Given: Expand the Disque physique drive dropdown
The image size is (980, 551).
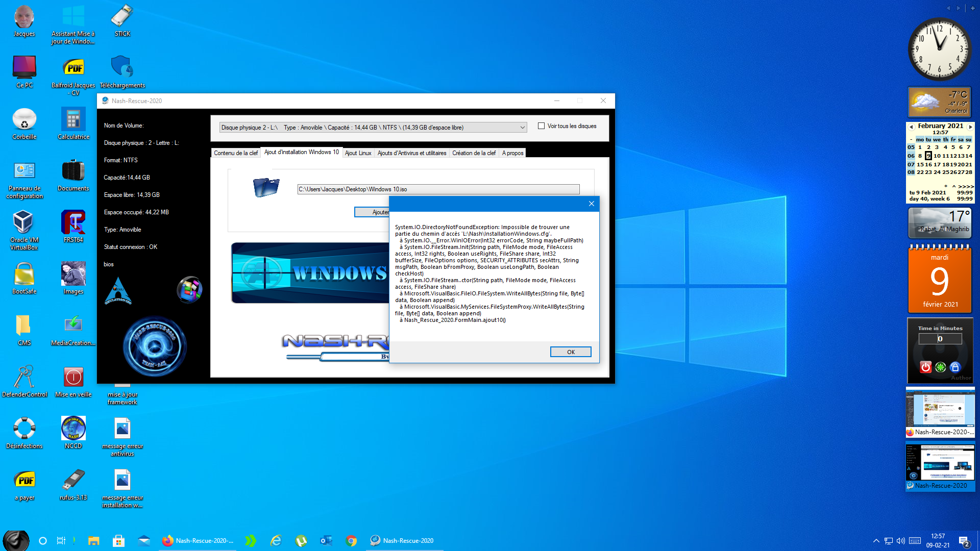Looking at the screenshot, I should 522,128.
